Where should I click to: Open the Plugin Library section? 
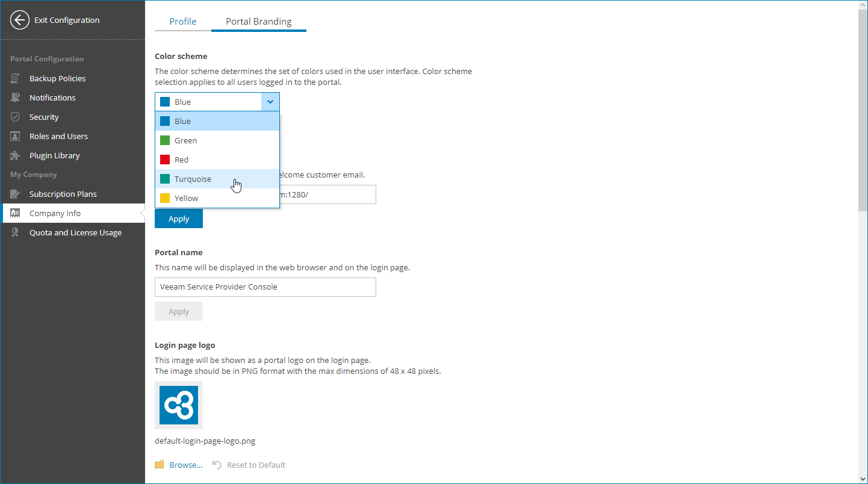[55, 155]
